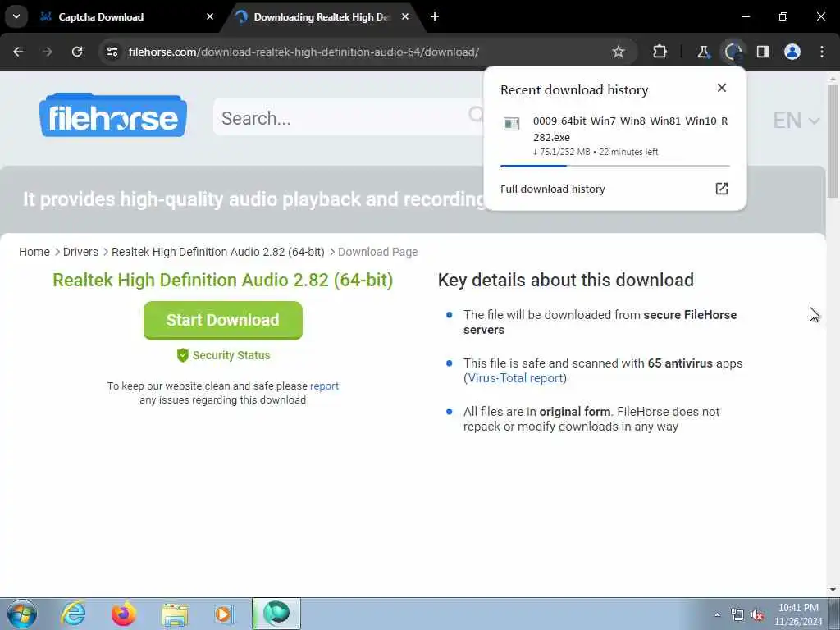Close the Downloading Realtek tab
Screen dimensions: 840x630
(x=405, y=16)
